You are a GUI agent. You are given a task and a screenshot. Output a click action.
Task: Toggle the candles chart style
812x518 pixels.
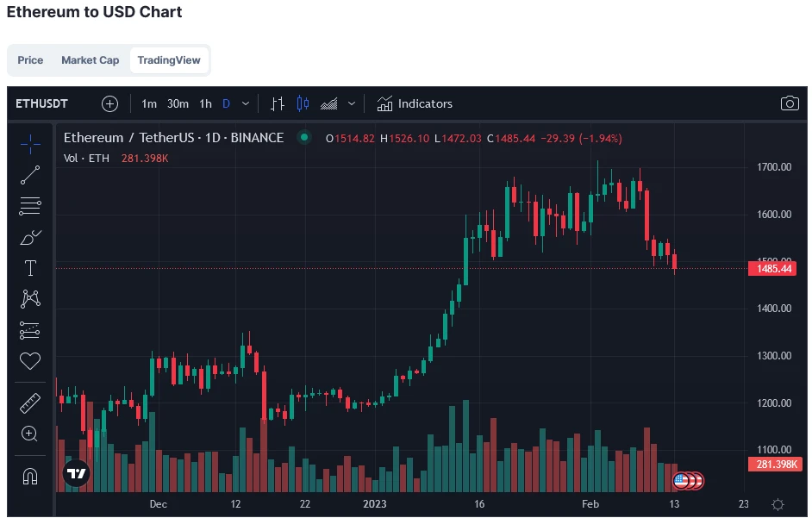(303, 103)
